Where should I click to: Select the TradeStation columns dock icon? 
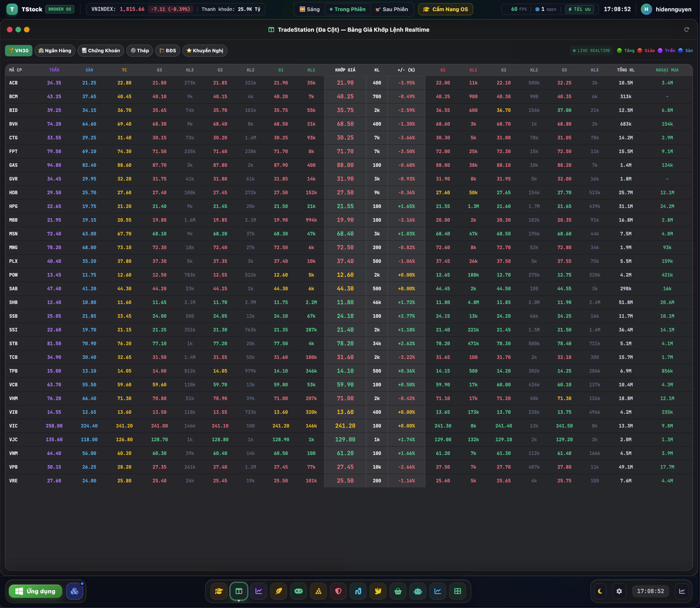(239, 591)
